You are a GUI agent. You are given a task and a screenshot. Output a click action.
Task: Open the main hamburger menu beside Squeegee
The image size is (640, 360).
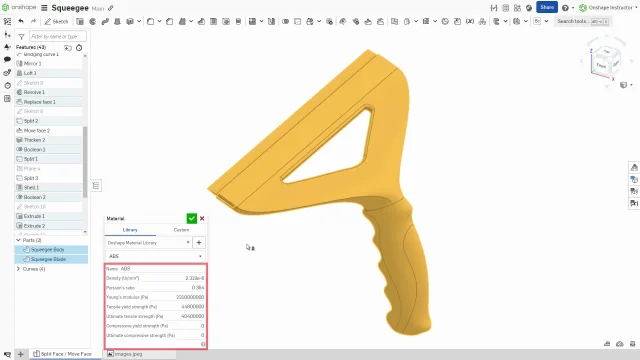(x=44, y=8)
